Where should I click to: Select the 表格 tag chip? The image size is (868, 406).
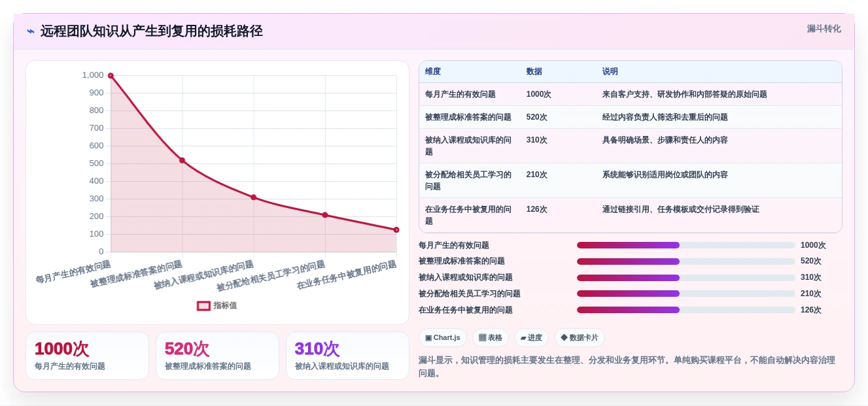pos(491,338)
